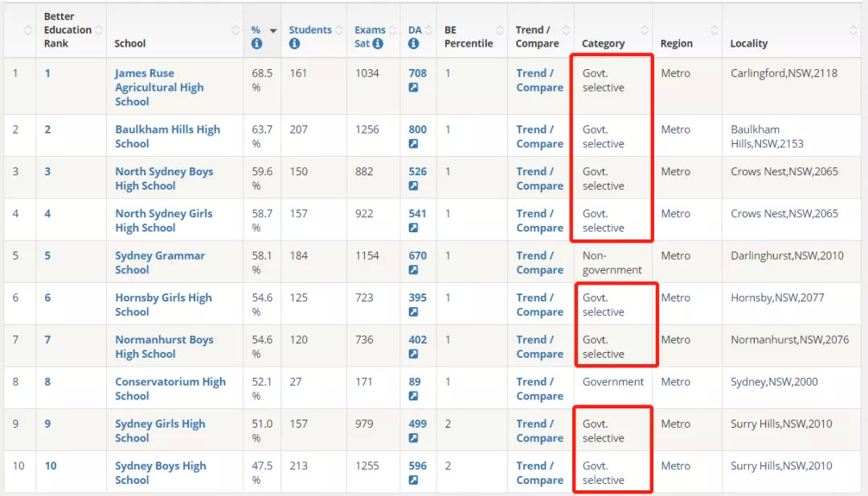Click the Students column info icon
The image size is (868, 496).
coord(294,44)
